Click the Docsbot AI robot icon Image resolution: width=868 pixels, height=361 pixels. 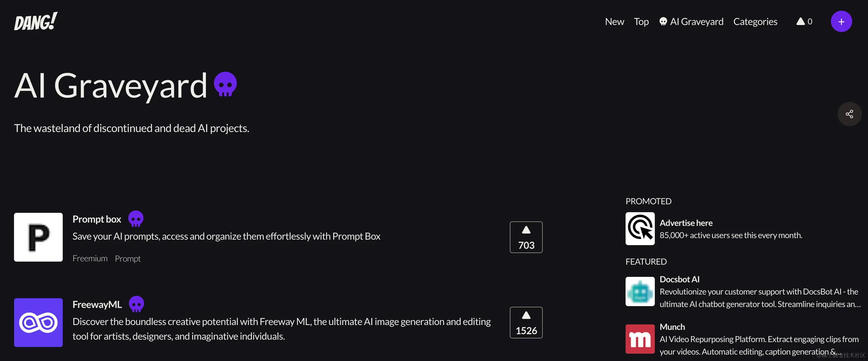tap(640, 291)
